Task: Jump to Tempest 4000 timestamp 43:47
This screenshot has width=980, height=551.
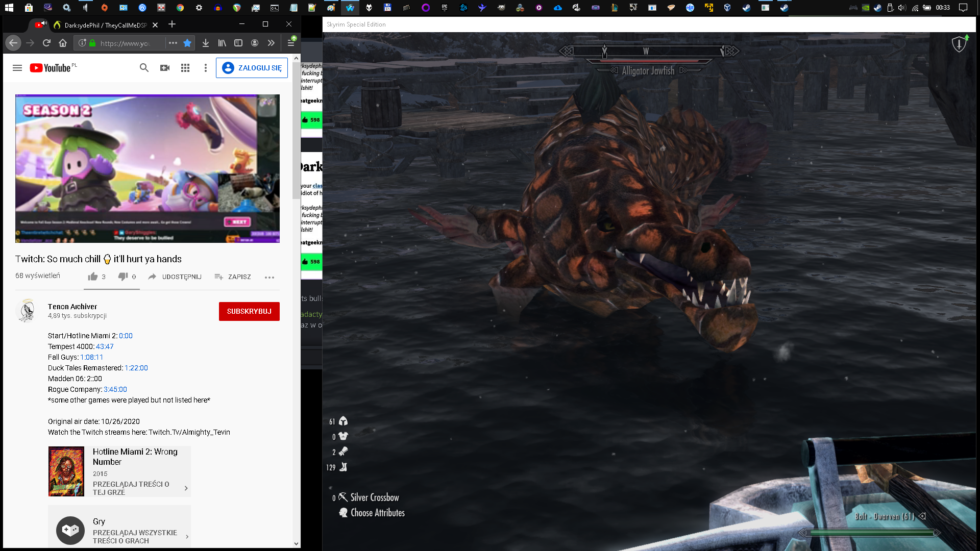Action: click(105, 346)
